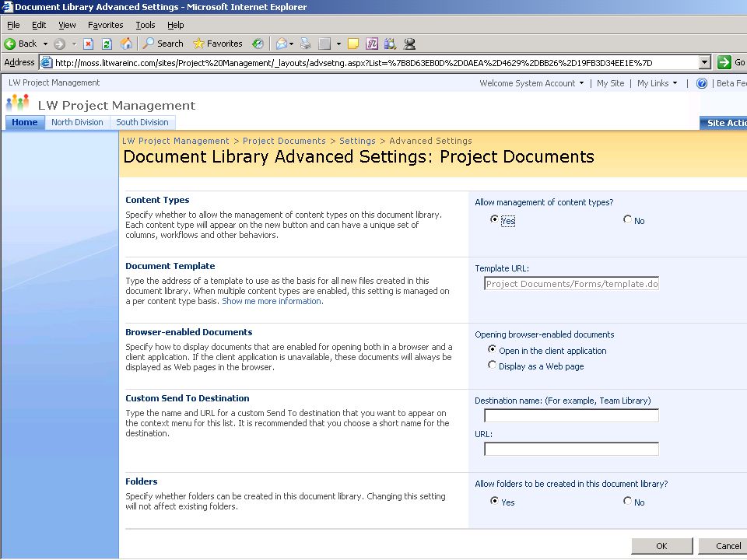The height and width of the screenshot is (560, 747).
Task: Stop loading the page
Action: coord(88,44)
